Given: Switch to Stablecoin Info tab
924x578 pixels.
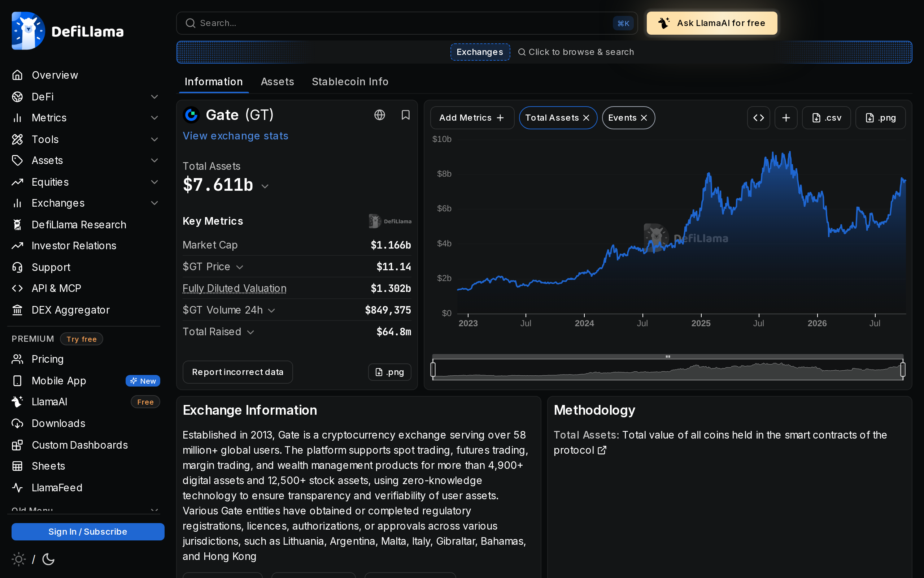Looking at the screenshot, I should tap(350, 81).
